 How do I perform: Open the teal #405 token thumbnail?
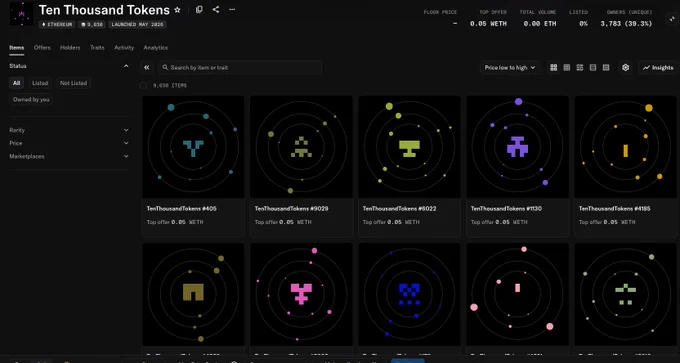(x=193, y=147)
